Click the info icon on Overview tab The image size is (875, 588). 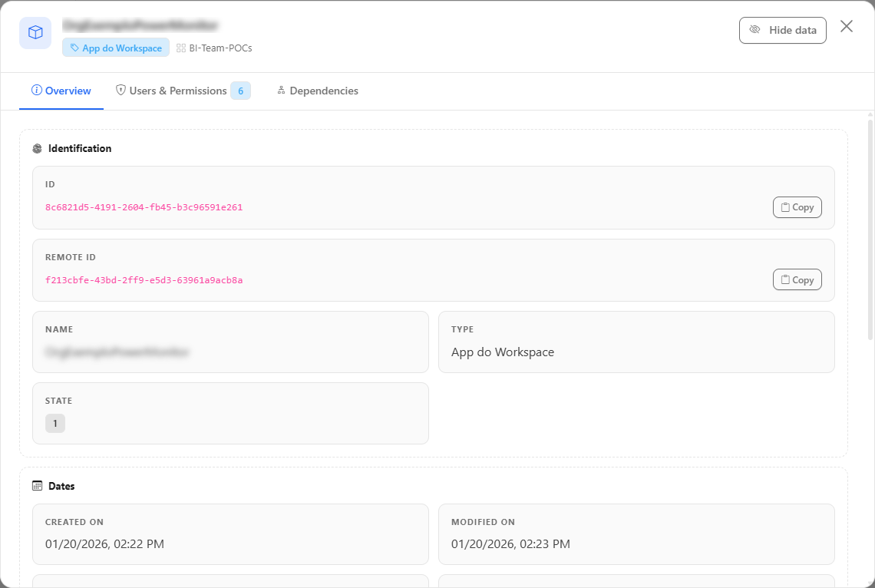(x=37, y=90)
